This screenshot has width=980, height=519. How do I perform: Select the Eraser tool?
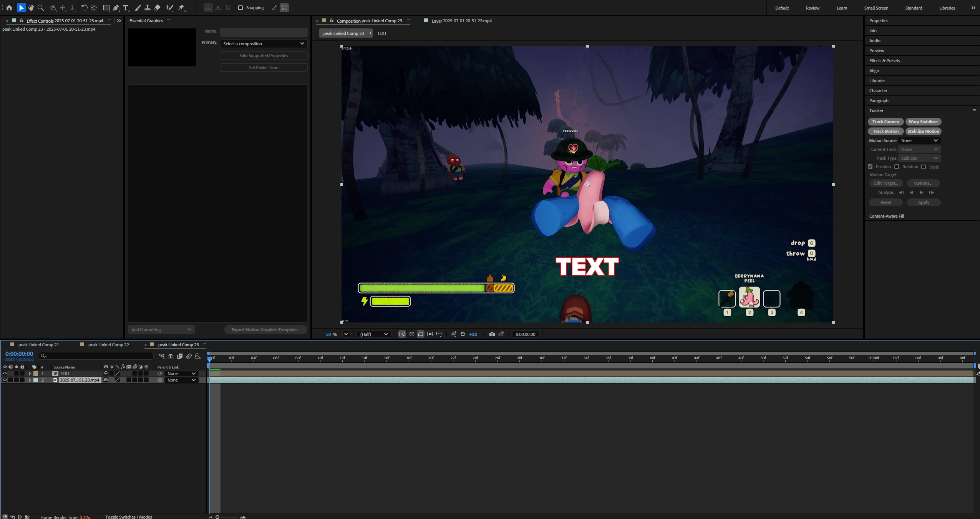click(x=157, y=8)
